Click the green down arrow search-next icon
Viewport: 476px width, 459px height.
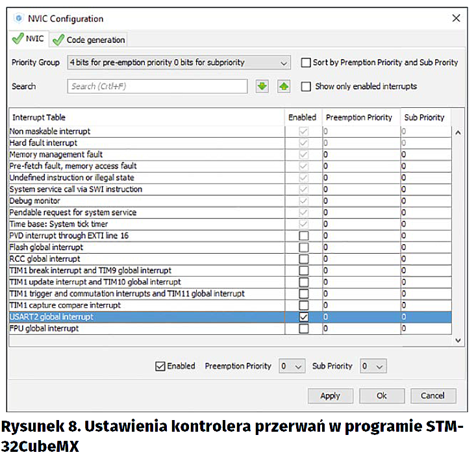pos(262,86)
